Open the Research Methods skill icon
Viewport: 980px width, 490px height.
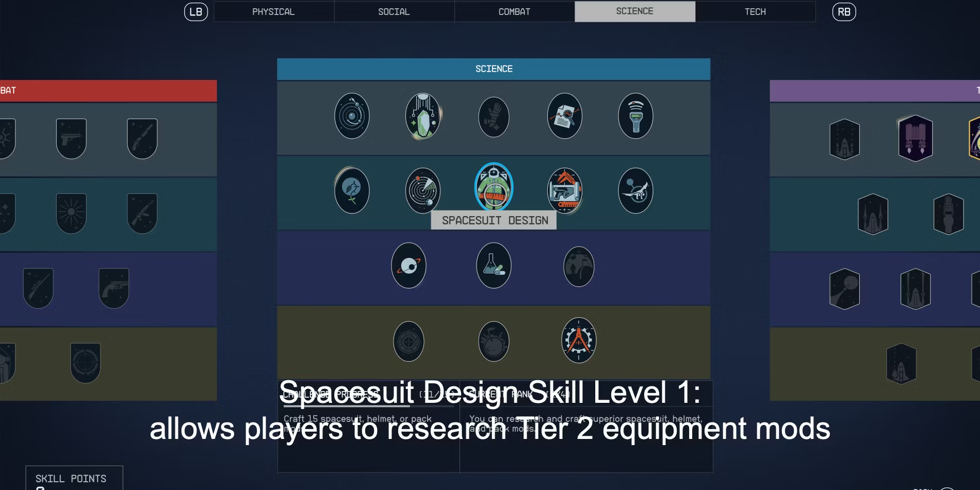pos(565,116)
